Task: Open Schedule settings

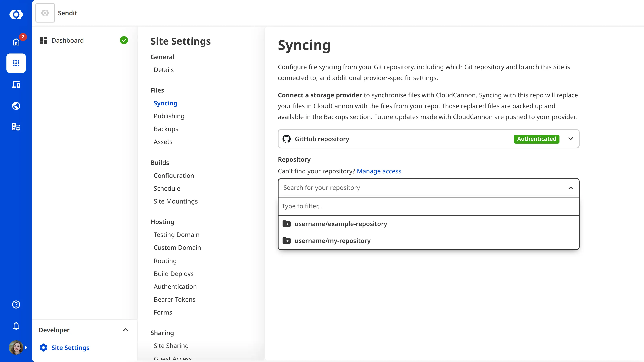Action: click(167, 188)
